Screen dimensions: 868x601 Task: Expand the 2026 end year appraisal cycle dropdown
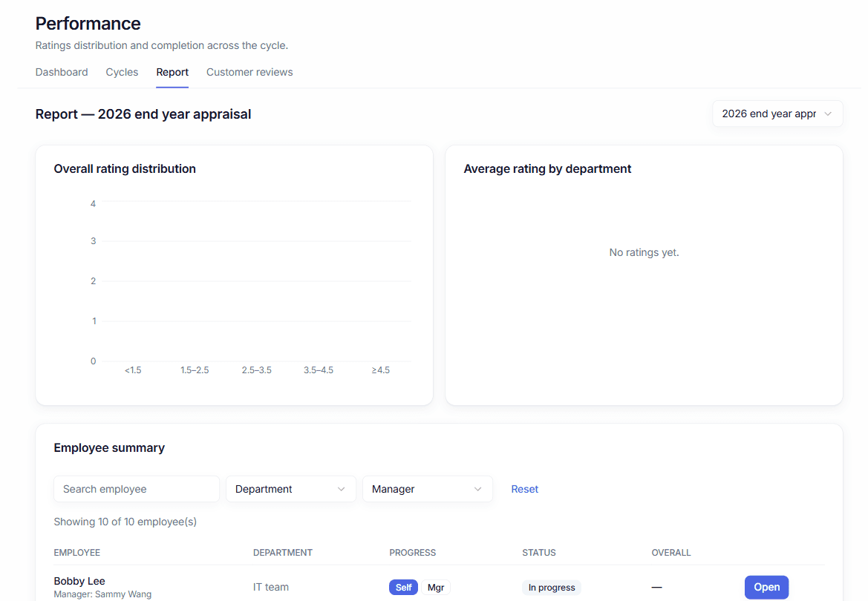click(777, 114)
